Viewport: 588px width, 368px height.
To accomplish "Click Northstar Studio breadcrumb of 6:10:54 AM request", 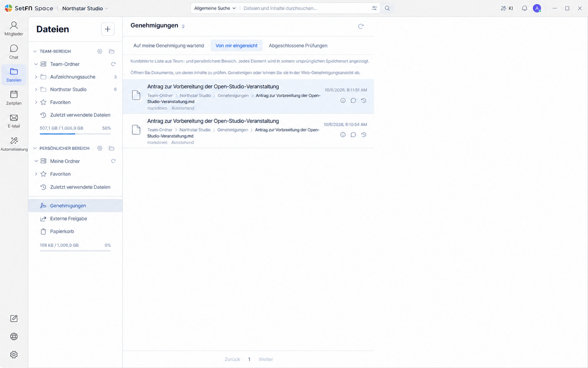I will (x=195, y=130).
